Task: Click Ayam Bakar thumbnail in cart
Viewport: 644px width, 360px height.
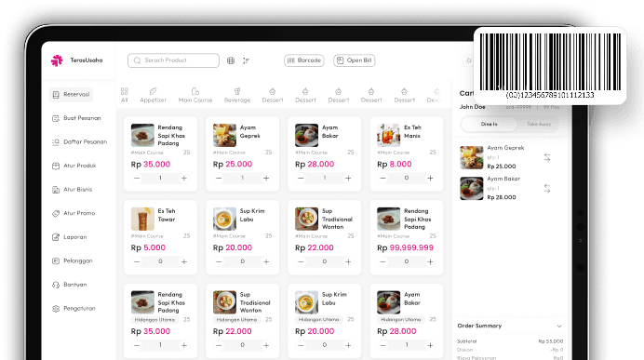Action: click(472, 189)
